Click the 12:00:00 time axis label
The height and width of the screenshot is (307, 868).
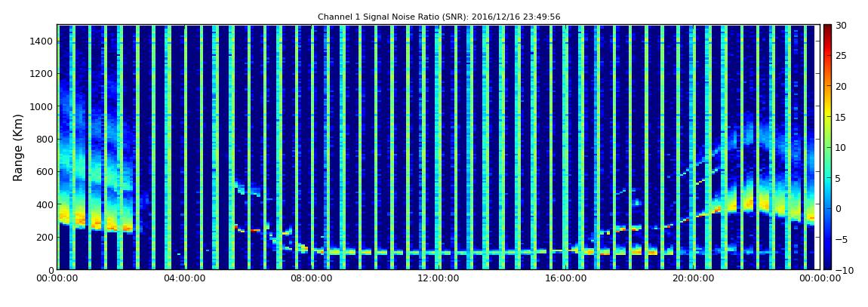(438, 279)
